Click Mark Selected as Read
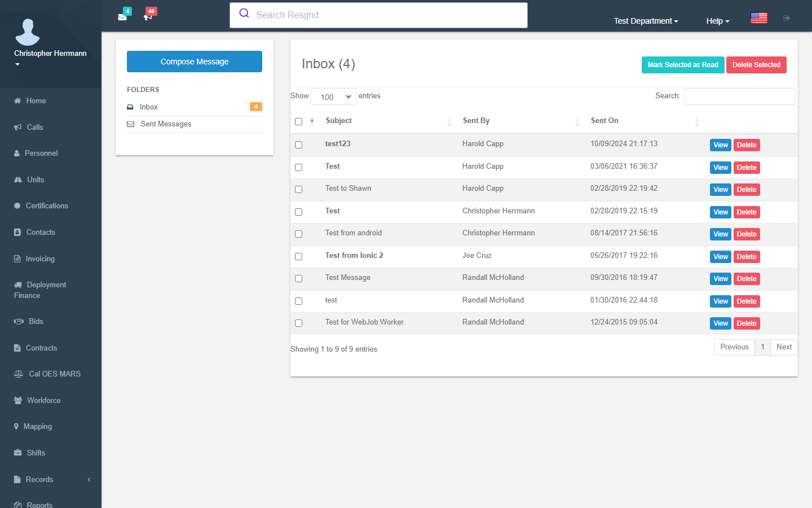Image resolution: width=812 pixels, height=508 pixels. pos(683,65)
